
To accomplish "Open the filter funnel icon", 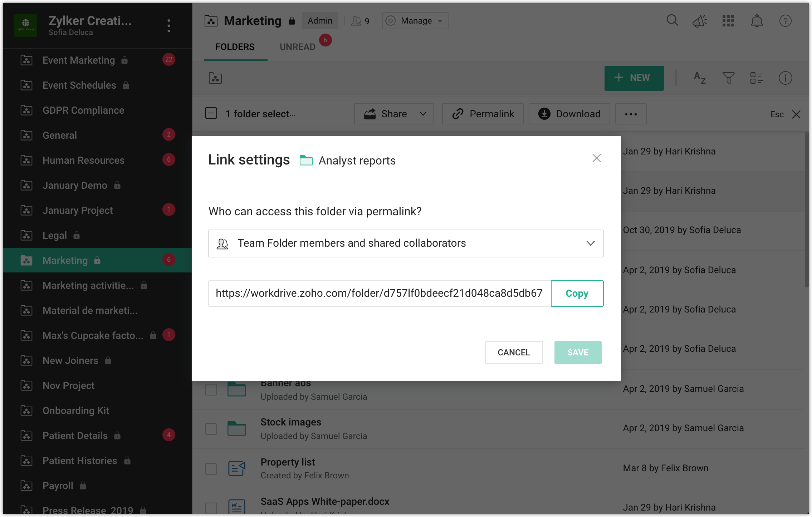I will (728, 78).
